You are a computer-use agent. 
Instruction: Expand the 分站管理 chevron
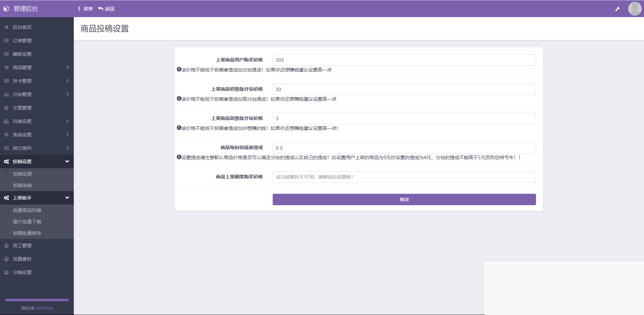click(67, 94)
